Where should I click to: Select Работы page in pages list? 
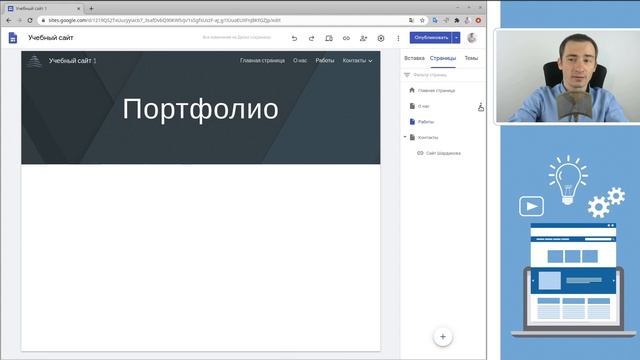tap(426, 122)
